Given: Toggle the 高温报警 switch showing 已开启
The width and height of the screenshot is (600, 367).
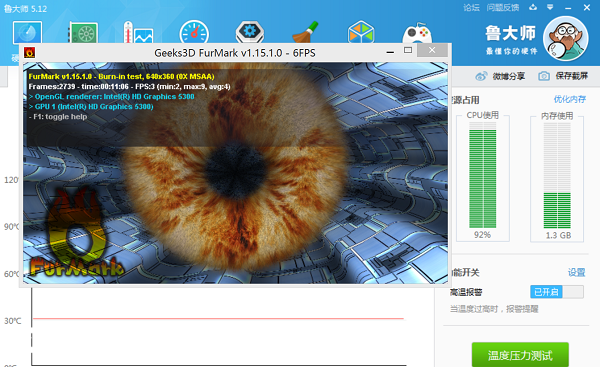Looking at the screenshot, I should pyautogui.click(x=557, y=292).
